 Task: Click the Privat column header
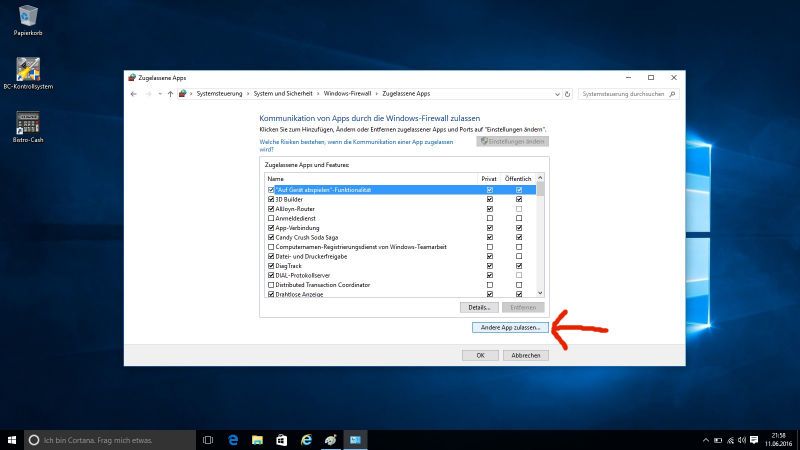[489, 179]
